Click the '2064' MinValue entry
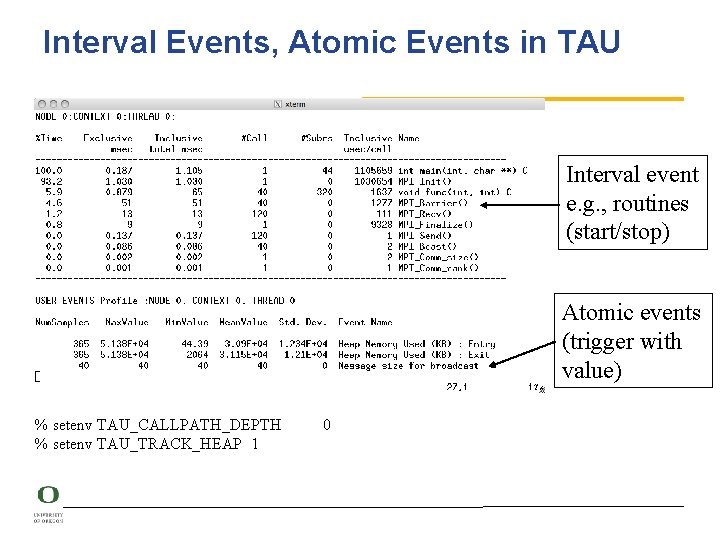 click(197, 355)
